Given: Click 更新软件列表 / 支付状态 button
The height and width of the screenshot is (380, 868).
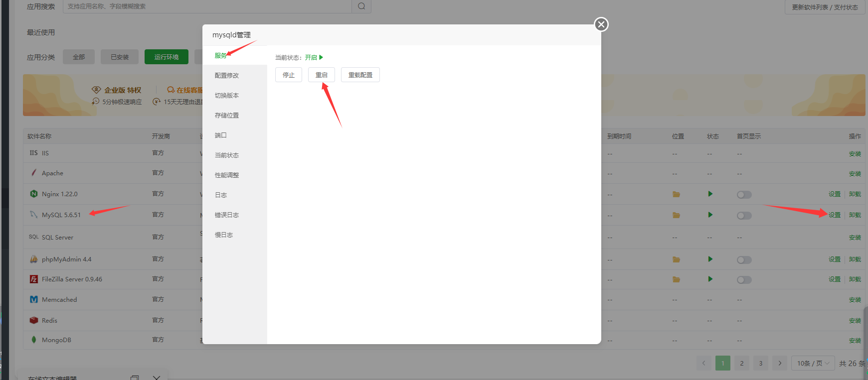Looking at the screenshot, I should [x=825, y=7].
